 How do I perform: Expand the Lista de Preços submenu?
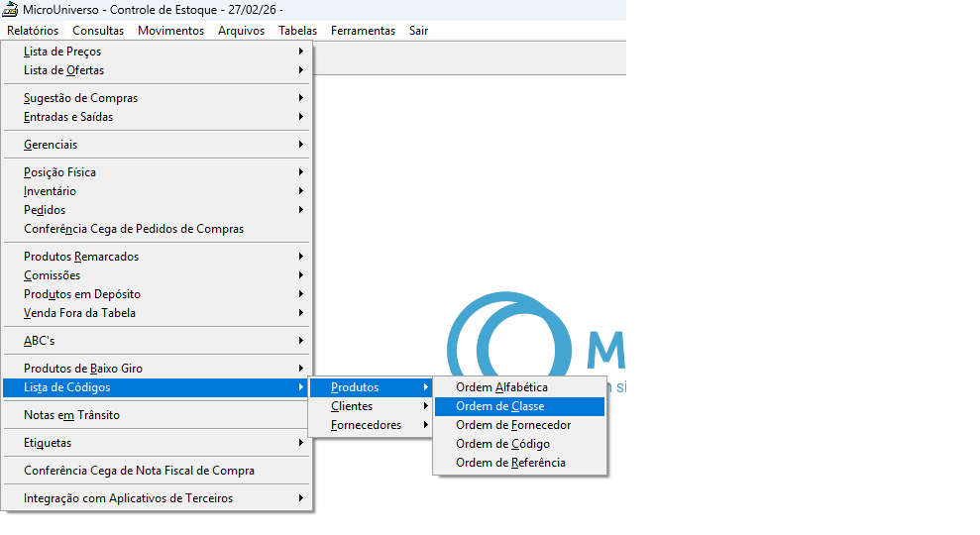62,52
